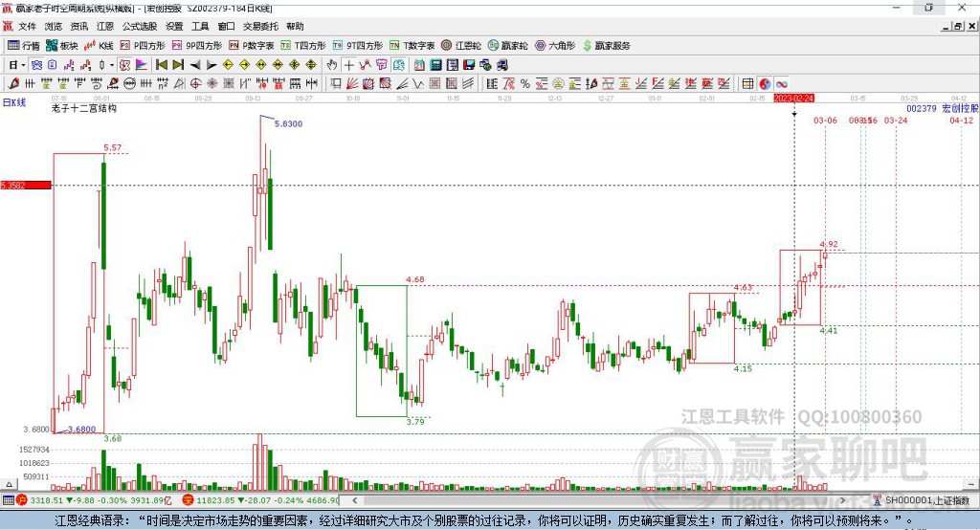Open the 赢家轮 wheel tool
This screenshot has width=980, height=530.
pyautogui.click(x=508, y=46)
